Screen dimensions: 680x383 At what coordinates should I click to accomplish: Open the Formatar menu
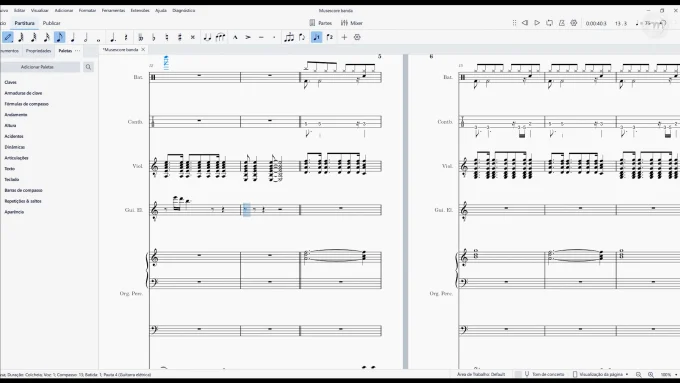tap(87, 10)
